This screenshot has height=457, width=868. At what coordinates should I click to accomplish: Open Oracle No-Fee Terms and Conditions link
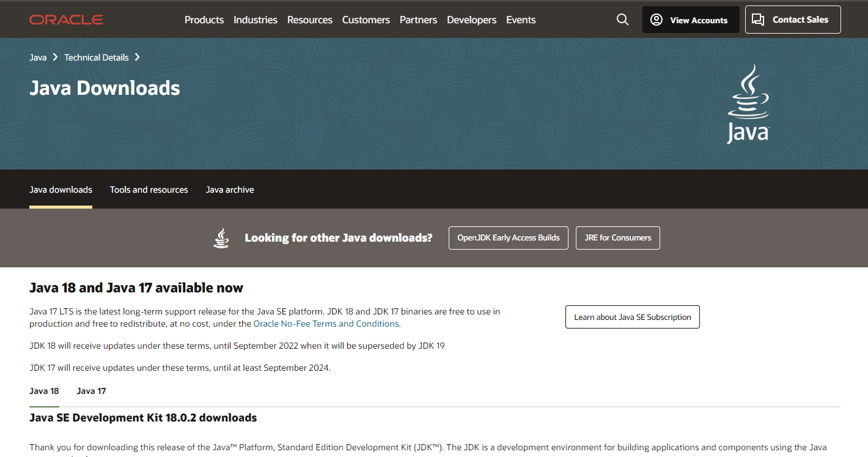(326, 324)
